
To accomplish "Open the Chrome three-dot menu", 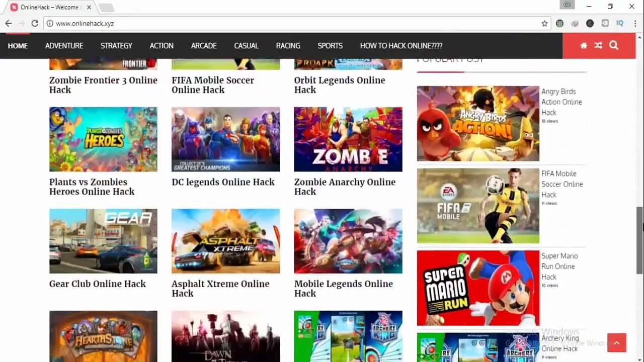I will tap(635, 24).
